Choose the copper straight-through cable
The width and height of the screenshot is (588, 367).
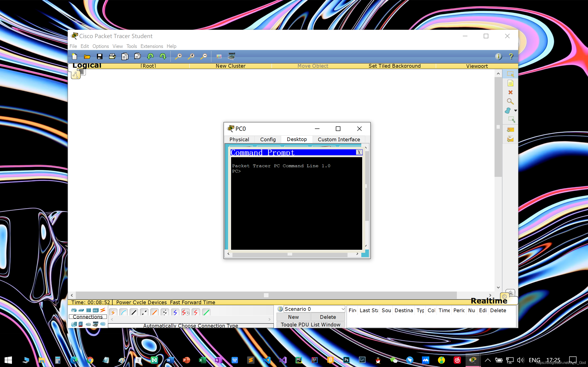point(134,312)
